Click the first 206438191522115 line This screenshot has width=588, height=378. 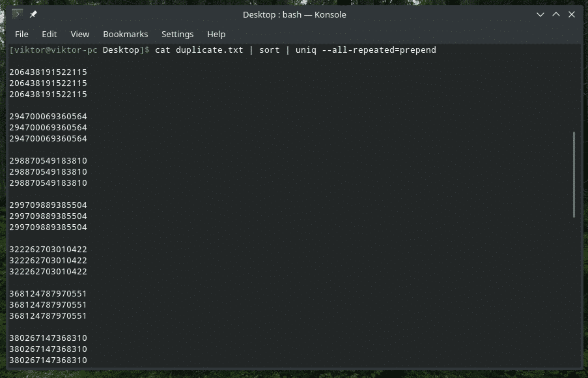[x=48, y=72]
